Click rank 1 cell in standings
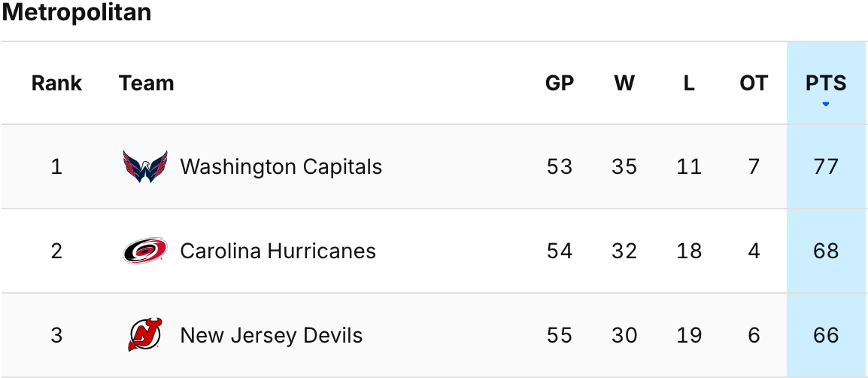This screenshot has height=378, width=868. point(57,166)
